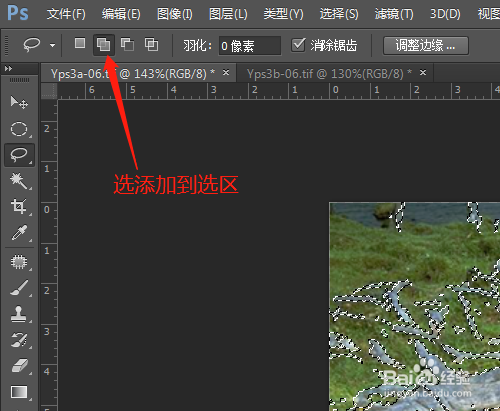Select the Magic Wand tool
The height and width of the screenshot is (411, 500).
click(x=19, y=180)
